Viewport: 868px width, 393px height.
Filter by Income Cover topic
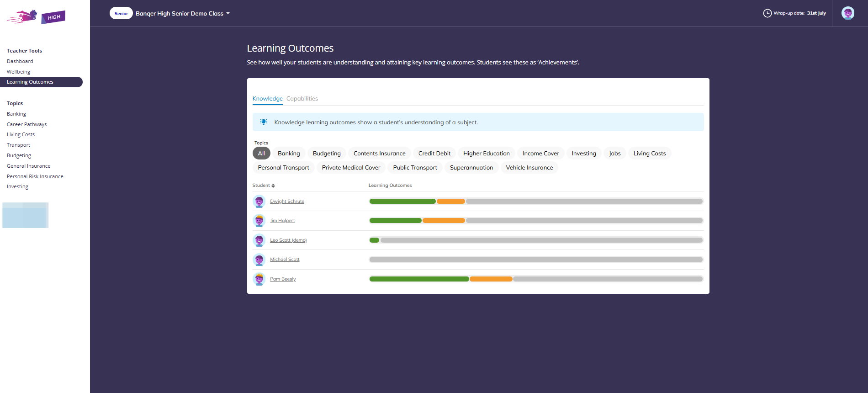click(541, 154)
